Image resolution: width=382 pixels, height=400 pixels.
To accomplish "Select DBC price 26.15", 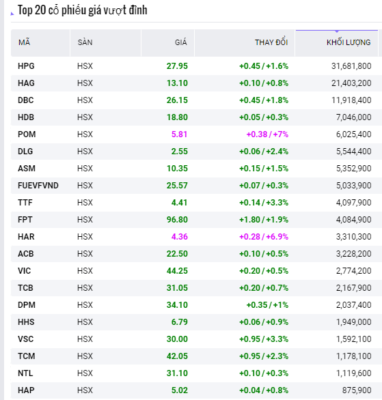I will point(177,100).
